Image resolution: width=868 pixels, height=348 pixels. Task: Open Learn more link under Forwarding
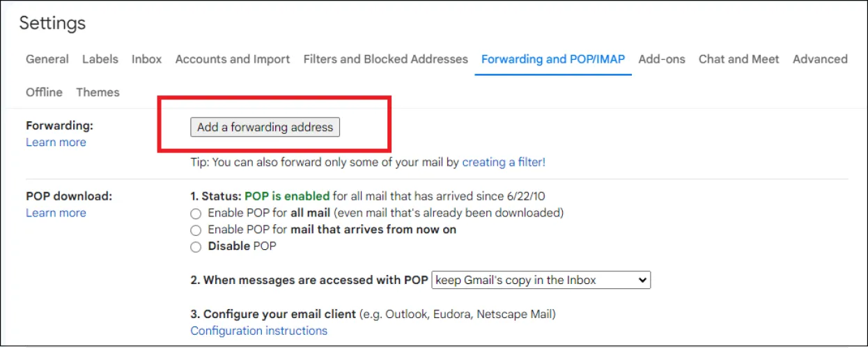[56, 142]
